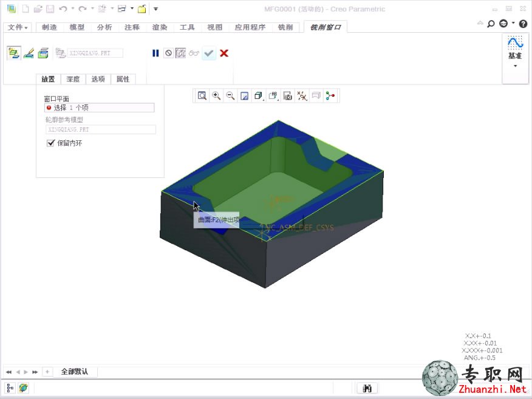Image resolution: width=532 pixels, height=399 pixels.
Task: Switch to the 分析 ribbon tab
Action: (104, 27)
